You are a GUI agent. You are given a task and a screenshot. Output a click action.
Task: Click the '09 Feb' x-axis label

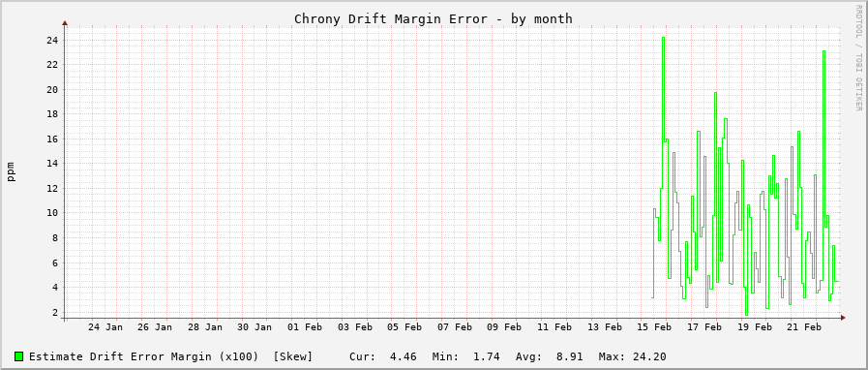pyautogui.click(x=504, y=327)
